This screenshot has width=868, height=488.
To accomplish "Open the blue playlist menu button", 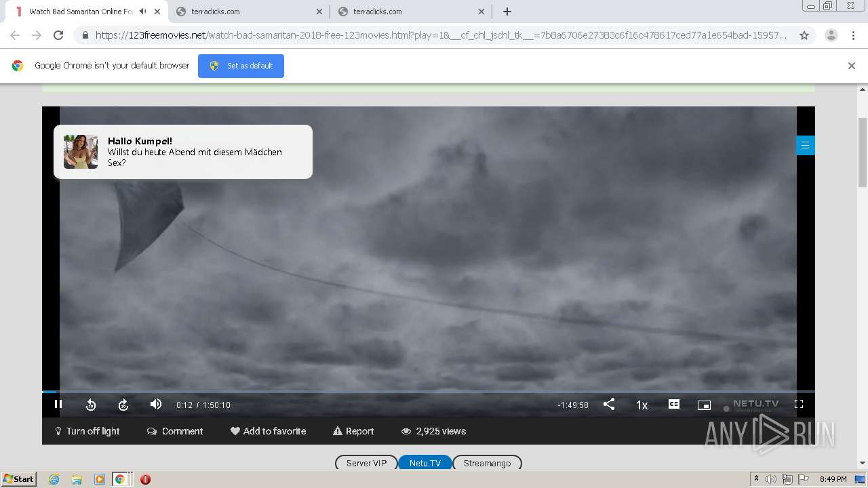I will point(805,145).
